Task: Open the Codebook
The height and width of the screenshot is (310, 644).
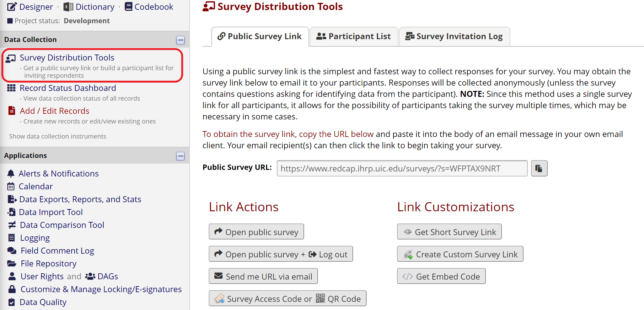Action: (x=153, y=7)
